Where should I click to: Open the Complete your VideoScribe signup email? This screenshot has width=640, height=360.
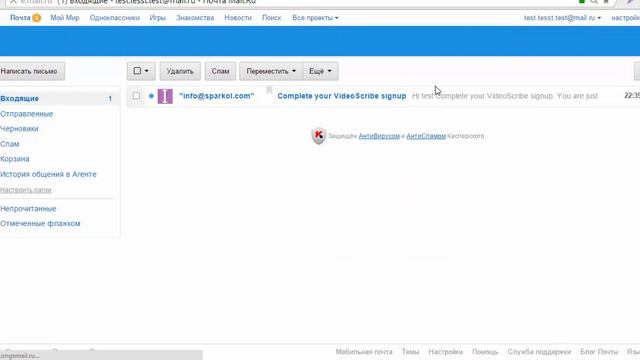tap(342, 96)
